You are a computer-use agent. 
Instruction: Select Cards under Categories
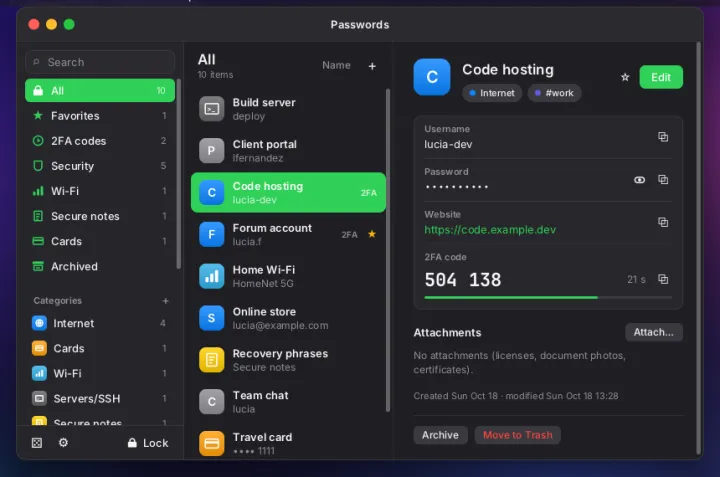click(100, 348)
